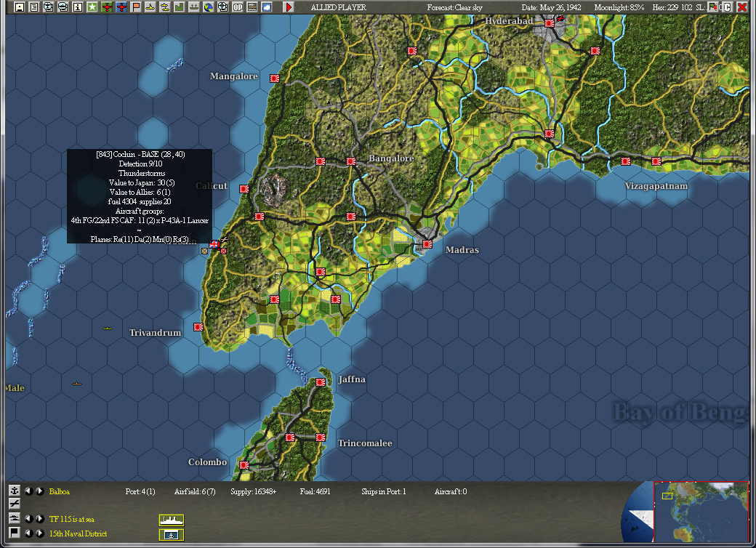Open the first toolbar icon with a black square

20,7
